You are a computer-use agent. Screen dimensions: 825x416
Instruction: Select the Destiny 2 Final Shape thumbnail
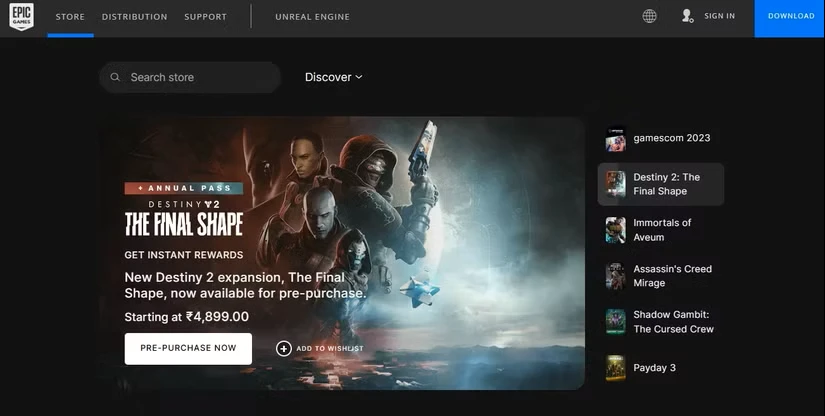click(615, 184)
